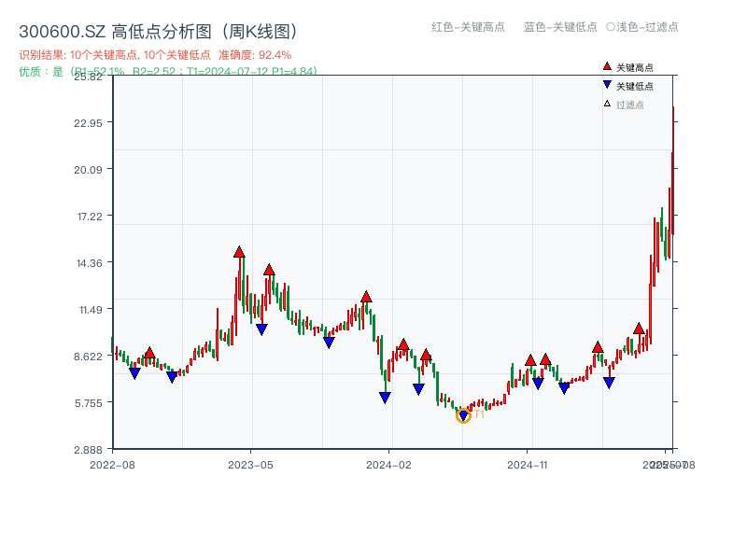This screenshot has width=747, height=560.
Task: Click the ○浅色-过滤点 header legend text
Action: point(642,27)
